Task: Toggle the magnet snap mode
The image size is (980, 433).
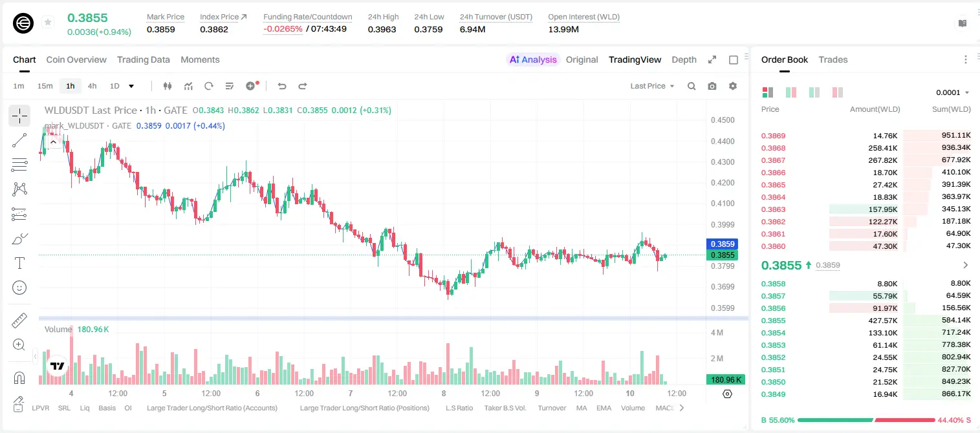Action: 19,378
